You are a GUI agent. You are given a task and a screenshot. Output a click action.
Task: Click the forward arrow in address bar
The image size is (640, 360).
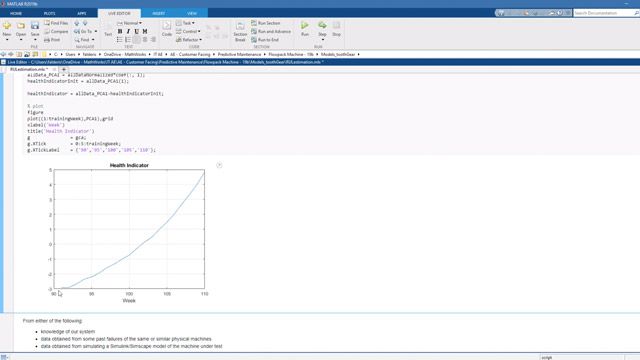(x=11, y=54)
